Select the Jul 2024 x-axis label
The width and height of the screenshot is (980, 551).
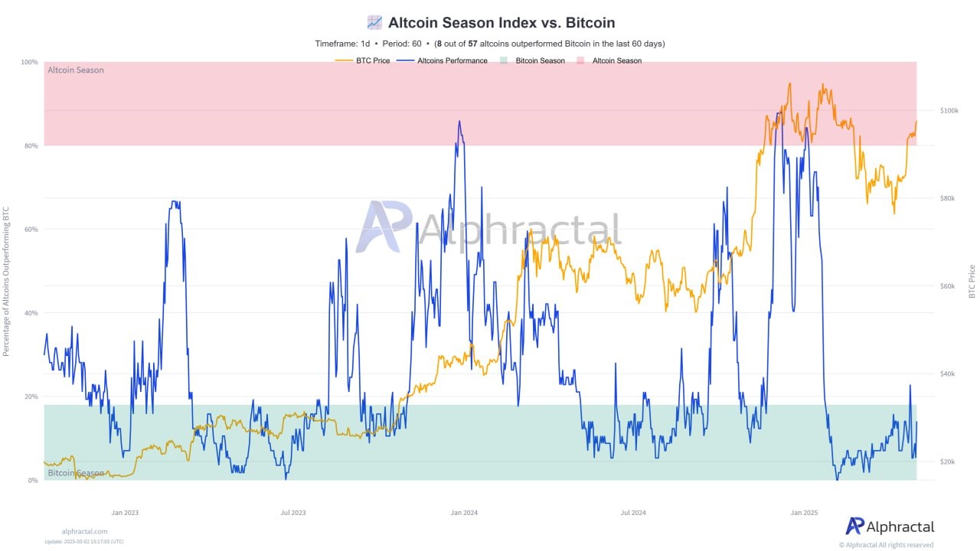click(633, 513)
